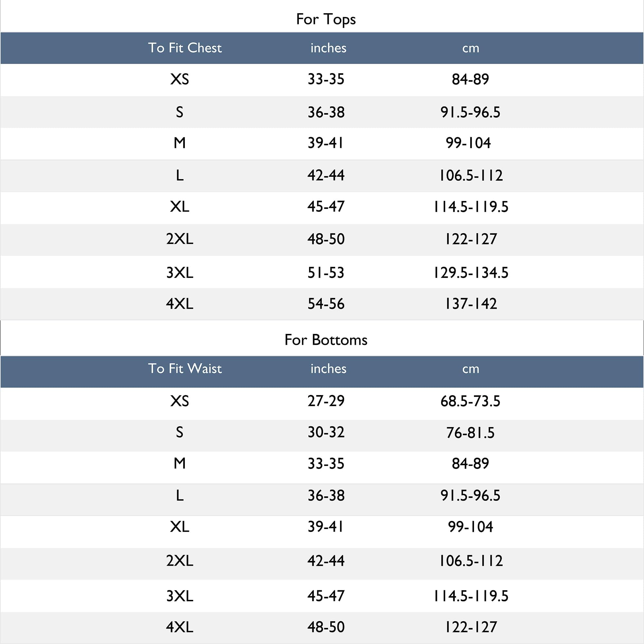Click the 2XL label in the bottoms table
The height and width of the screenshot is (644, 644).
179,561
